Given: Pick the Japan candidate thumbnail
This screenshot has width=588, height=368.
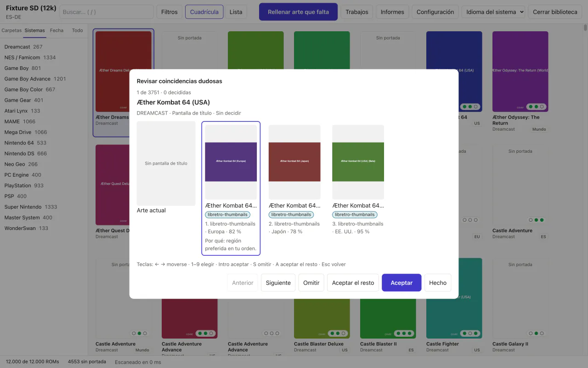Looking at the screenshot, I should [294, 162].
